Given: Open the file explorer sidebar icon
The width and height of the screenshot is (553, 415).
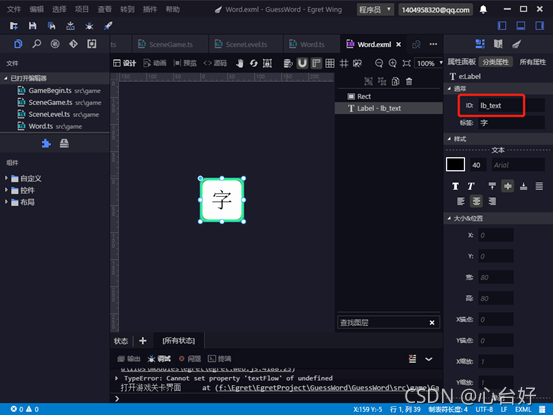Looking at the screenshot, I should [x=18, y=44].
